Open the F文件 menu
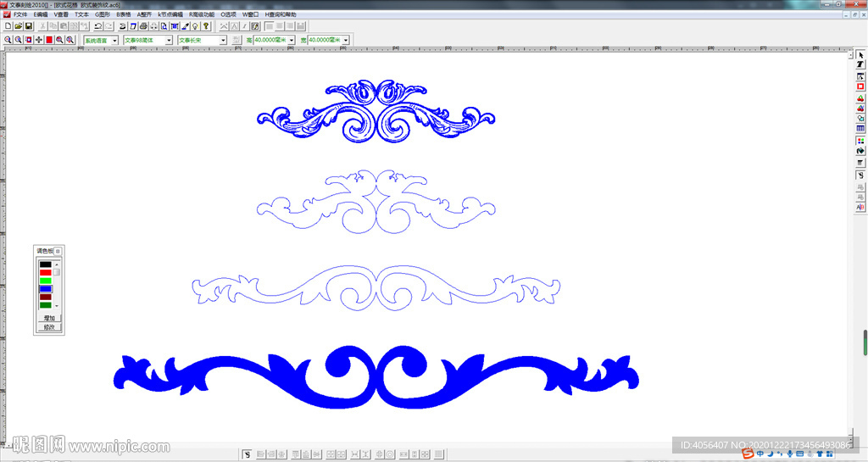 point(19,14)
